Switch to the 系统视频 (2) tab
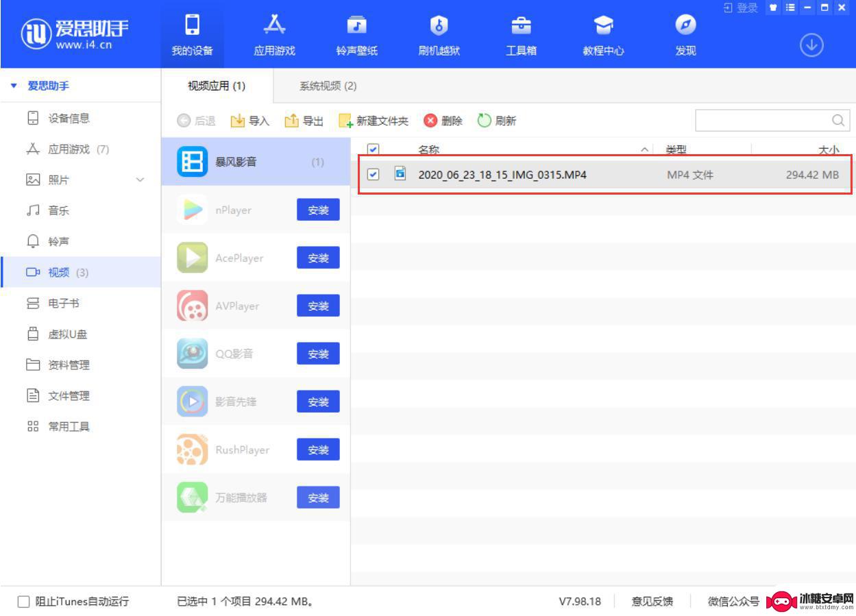This screenshot has width=856, height=616. click(x=328, y=86)
